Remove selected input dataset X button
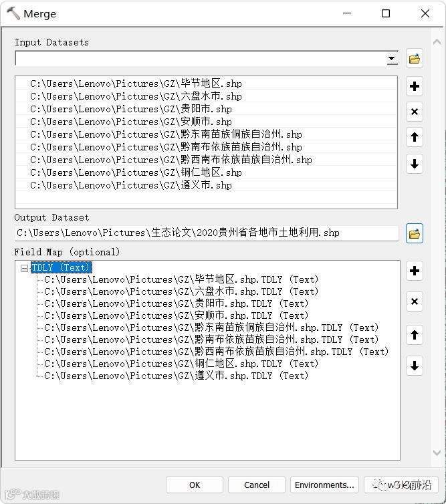Screen dimensions: 446x504 click(414, 112)
